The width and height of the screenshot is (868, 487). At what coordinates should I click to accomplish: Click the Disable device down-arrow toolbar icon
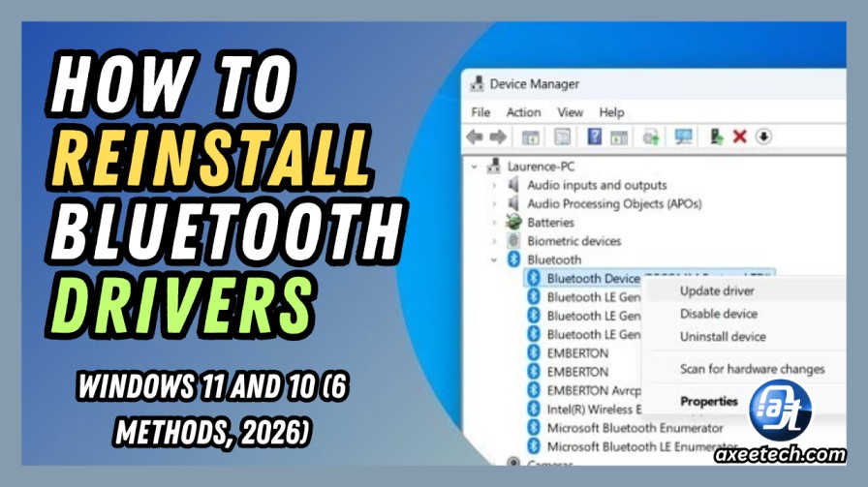763,137
